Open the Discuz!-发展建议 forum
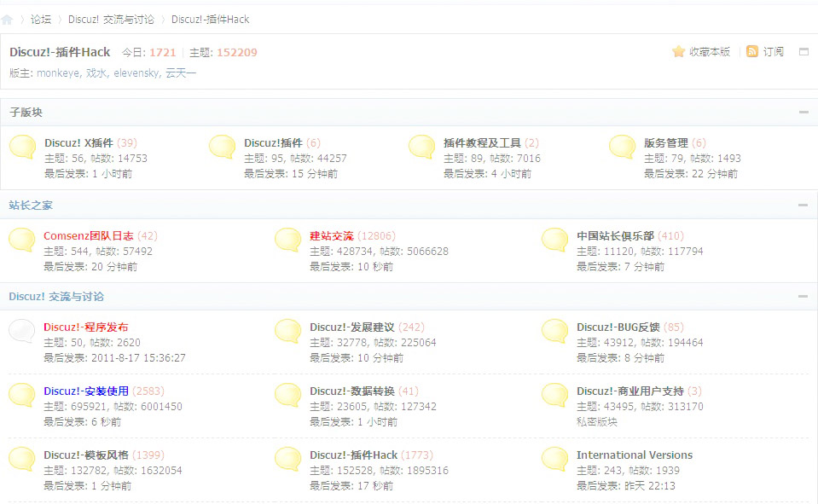This screenshot has height=504, width=818. (352, 327)
